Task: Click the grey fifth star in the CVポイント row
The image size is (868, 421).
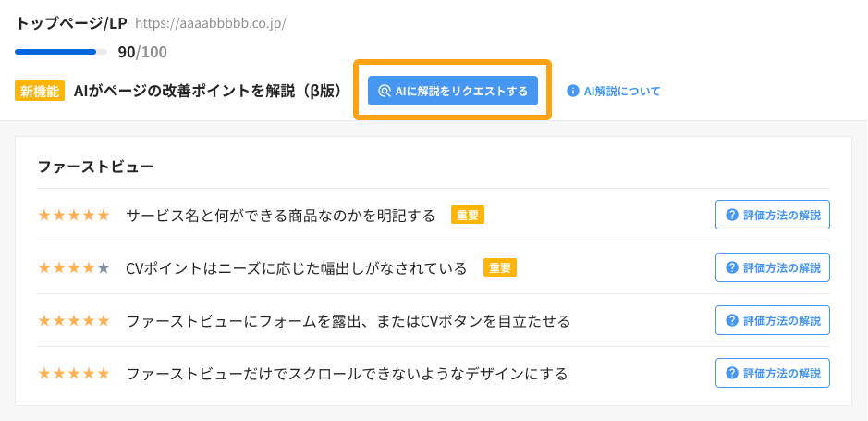Action: 104,268
